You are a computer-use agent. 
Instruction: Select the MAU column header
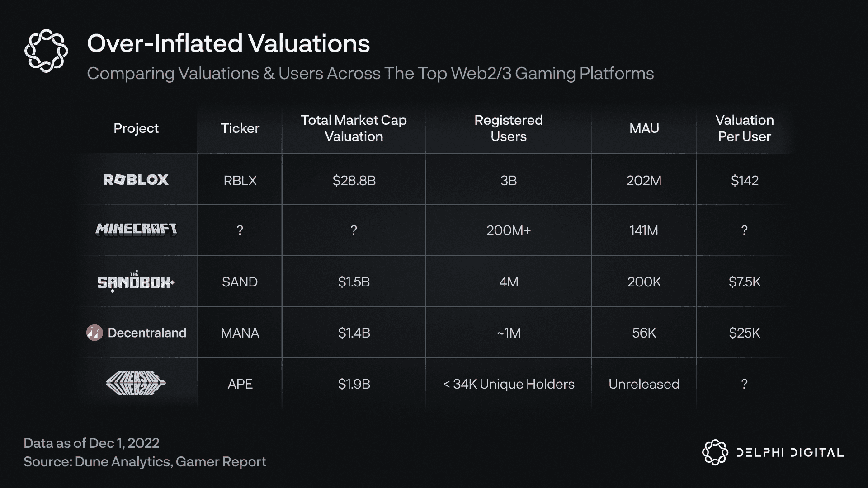click(644, 128)
